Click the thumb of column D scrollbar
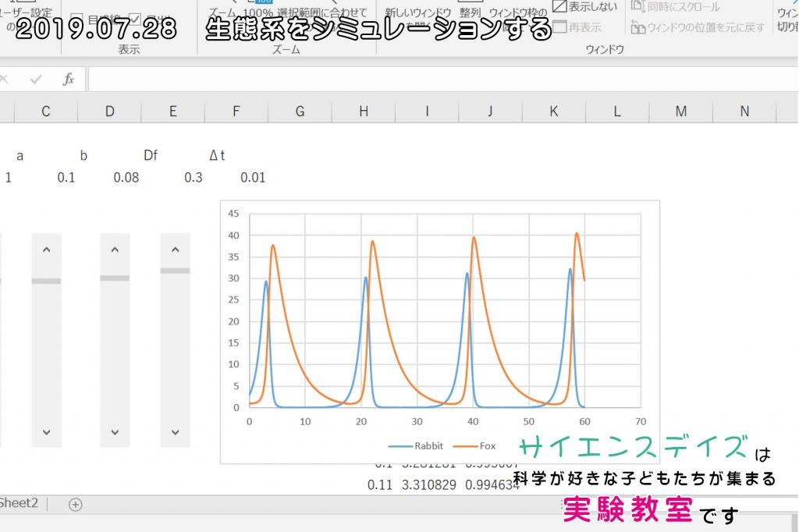 pyautogui.click(x=115, y=278)
